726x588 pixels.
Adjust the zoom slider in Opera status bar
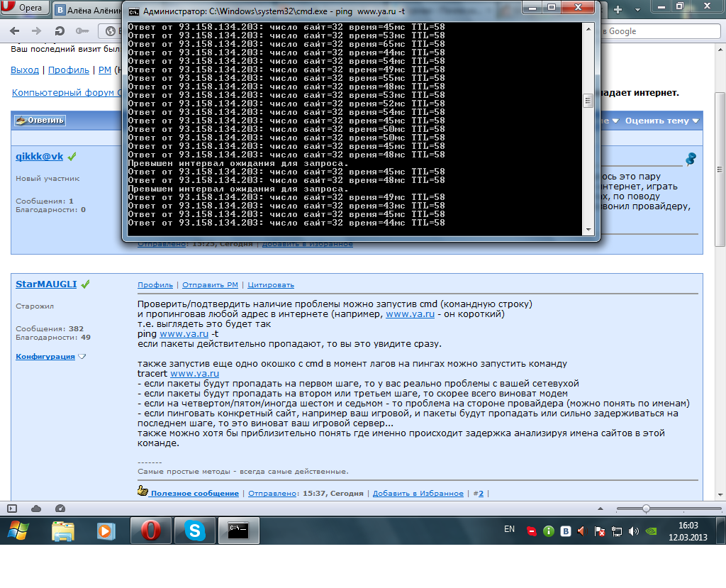[646, 509]
